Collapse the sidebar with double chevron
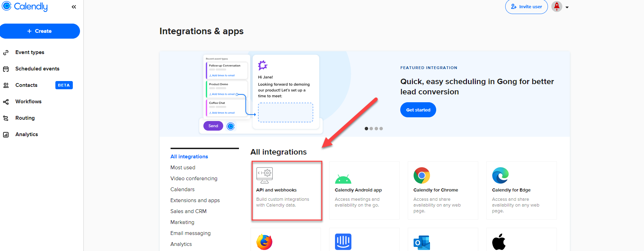This screenshot has width=644, height=251. point(74,7)
